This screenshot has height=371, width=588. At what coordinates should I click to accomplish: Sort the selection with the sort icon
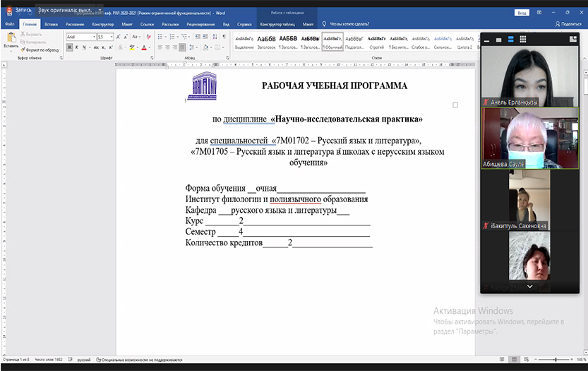coord(216,37)
